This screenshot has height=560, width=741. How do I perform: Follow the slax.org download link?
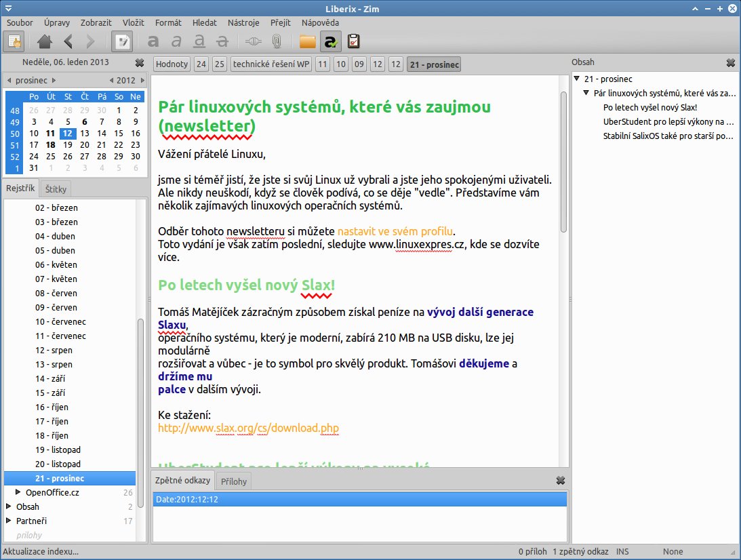[x=248, y=428]
